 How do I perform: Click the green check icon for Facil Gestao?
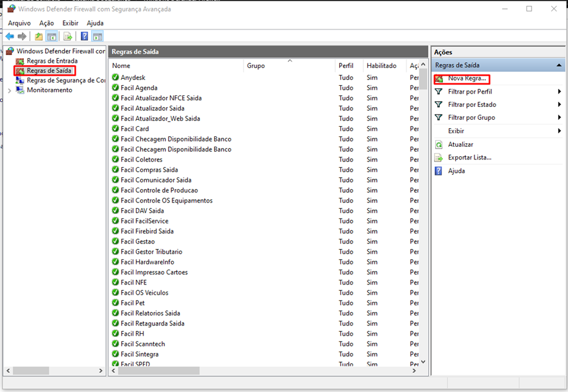(115, 241)
